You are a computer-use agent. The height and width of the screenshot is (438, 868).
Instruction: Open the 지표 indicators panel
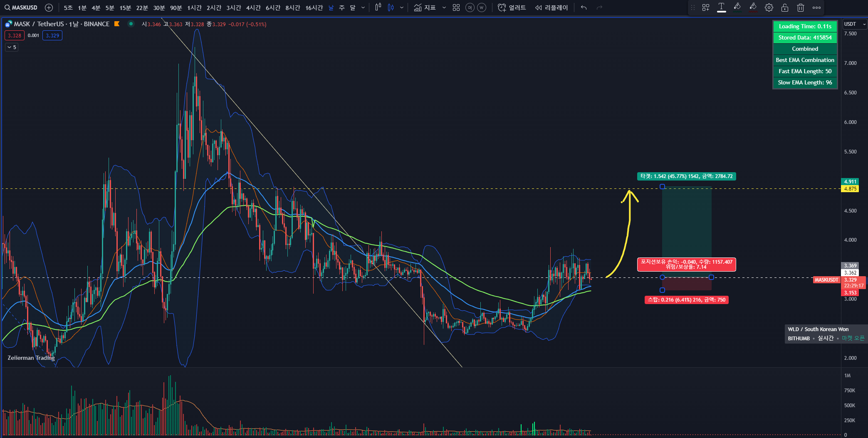tap(425, 7)
